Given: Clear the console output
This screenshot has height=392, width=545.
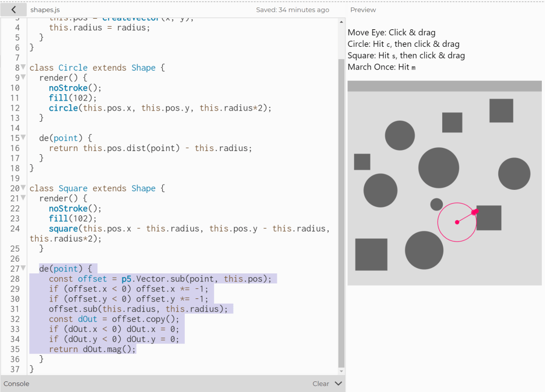Looking at the screenshot, I should [x=320, y=383].
